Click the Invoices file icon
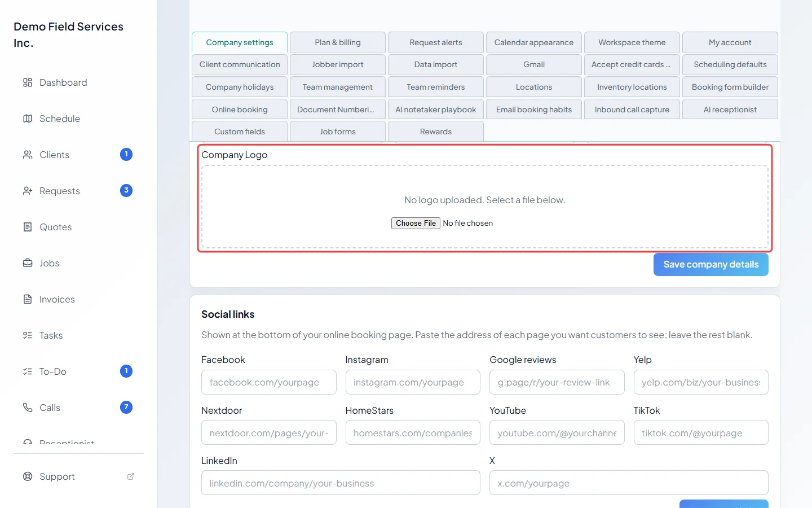This screenshot has width=812, height=508. [28, 299]
